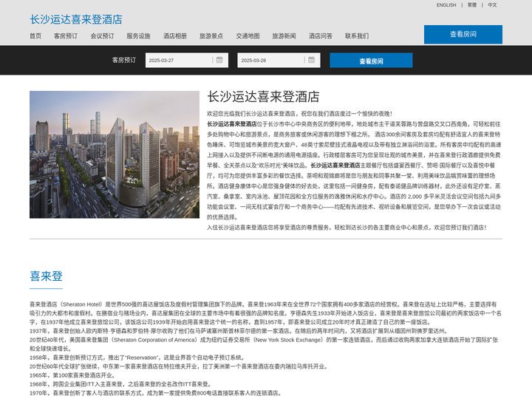Click the 客房预订 label in booking bar
Screen dimensions: 532x399
[x=124, y=60]
